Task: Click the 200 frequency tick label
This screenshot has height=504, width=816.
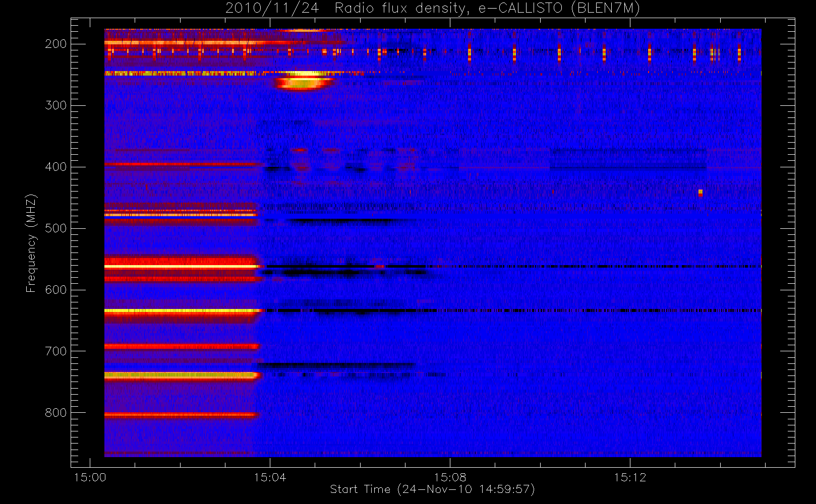Action: (x=55, y=44)
